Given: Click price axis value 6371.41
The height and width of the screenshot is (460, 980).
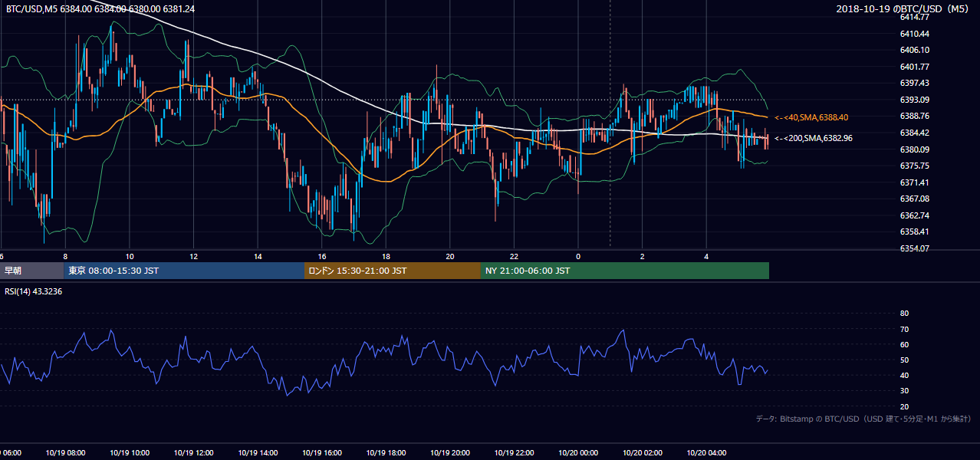Looking at the screenshot, I should (914, 182).
